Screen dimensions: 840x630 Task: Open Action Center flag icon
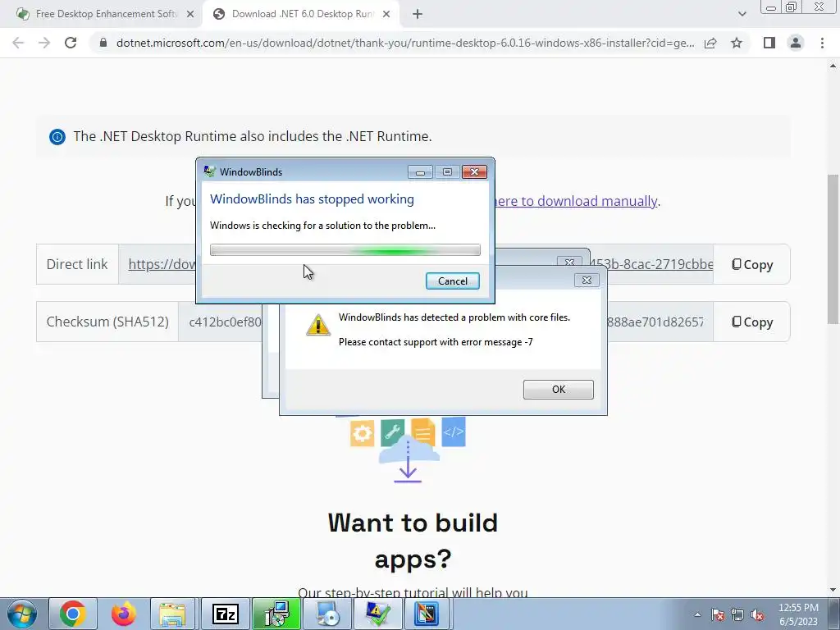pos(718,615)
